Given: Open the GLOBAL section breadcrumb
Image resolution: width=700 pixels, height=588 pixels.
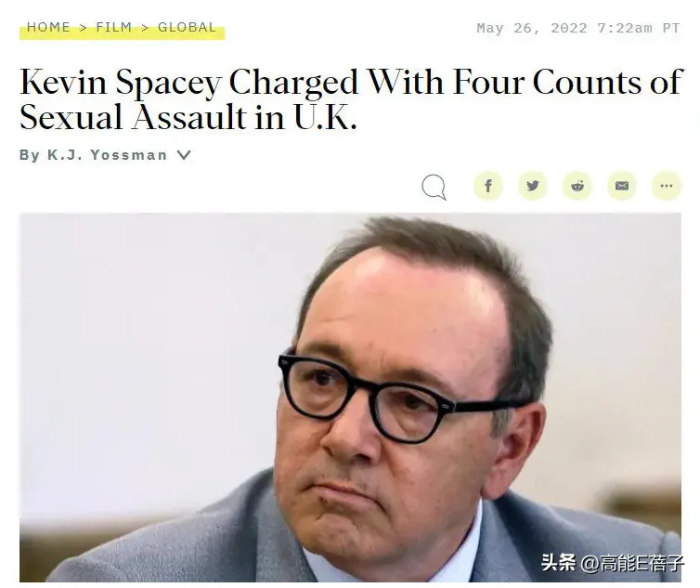Looking at the screenshot, I should 187,27.
